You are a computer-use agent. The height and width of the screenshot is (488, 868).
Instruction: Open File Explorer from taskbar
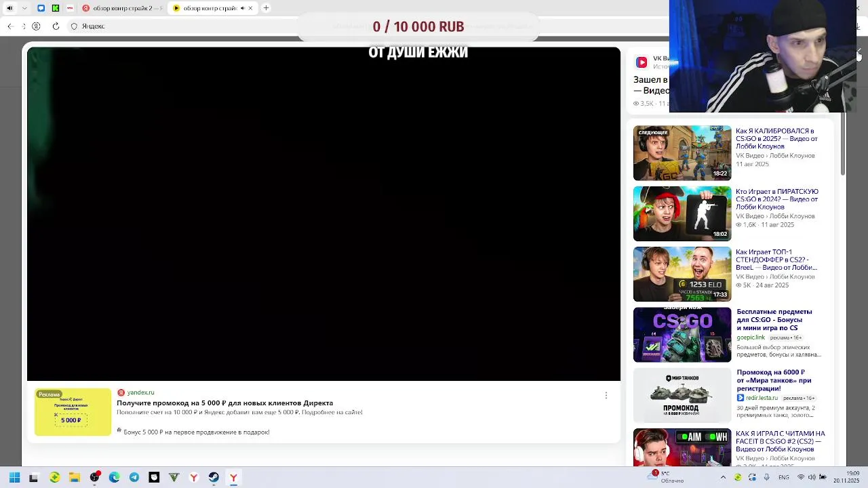click(75, 478)
